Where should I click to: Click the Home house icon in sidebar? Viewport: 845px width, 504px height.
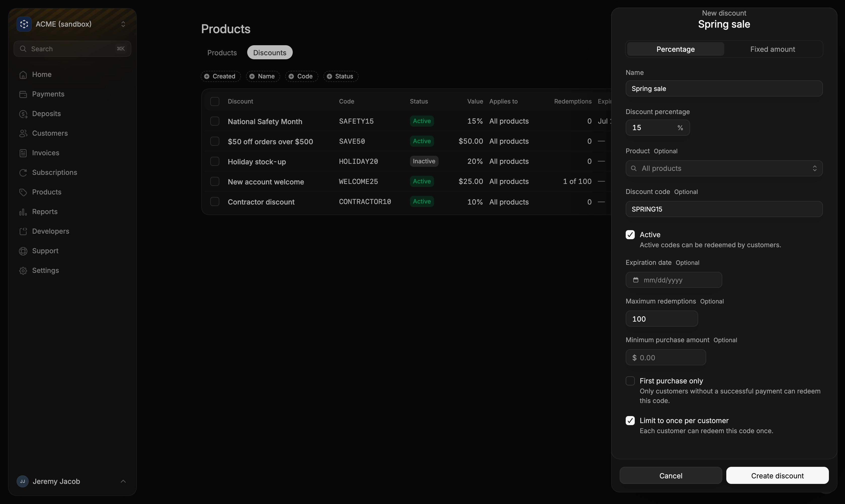coord(23,75)
